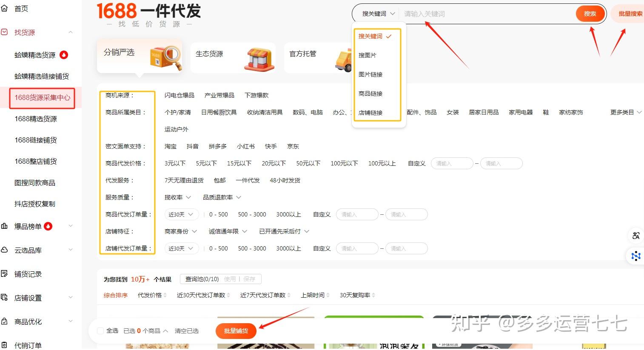Click the 店铺设置 settings icon
The width and height of the screenshot is (644, 350).
coord(4,298)
